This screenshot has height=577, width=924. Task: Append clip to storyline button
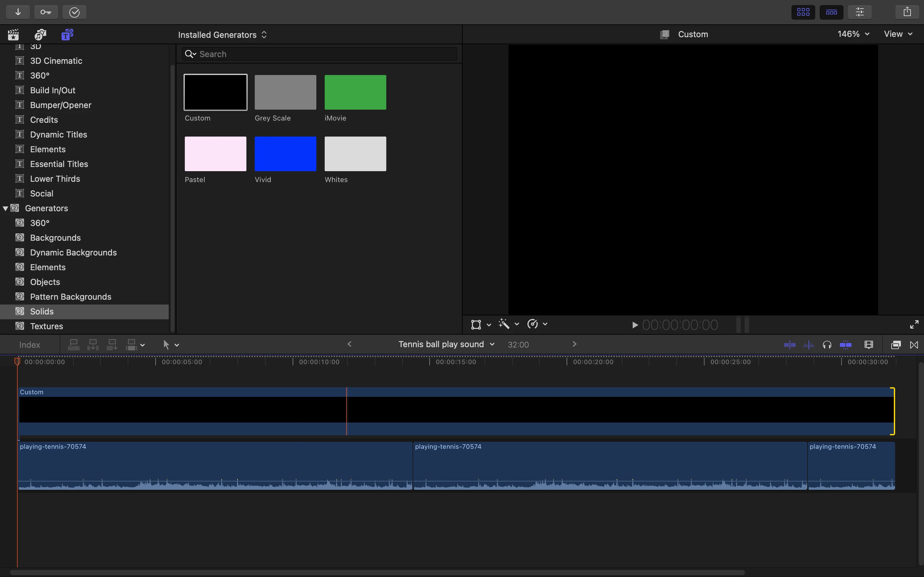pos(112,345)
